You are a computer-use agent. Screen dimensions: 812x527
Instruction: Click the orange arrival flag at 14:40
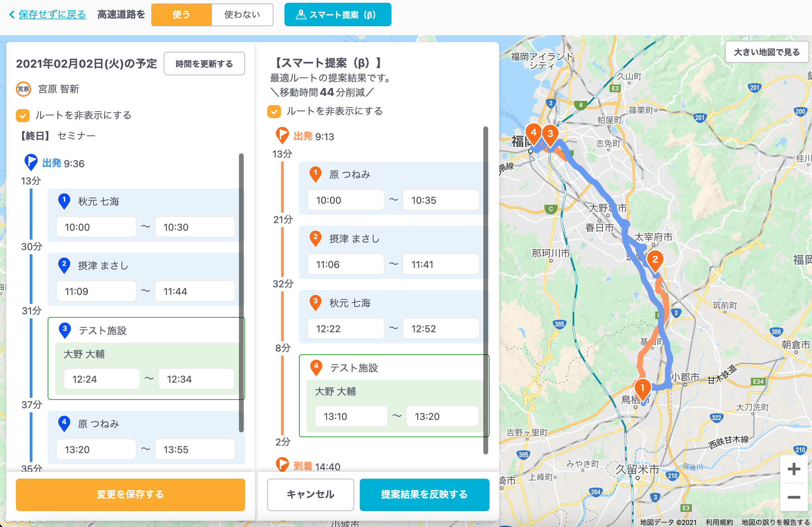click(282, 465)
